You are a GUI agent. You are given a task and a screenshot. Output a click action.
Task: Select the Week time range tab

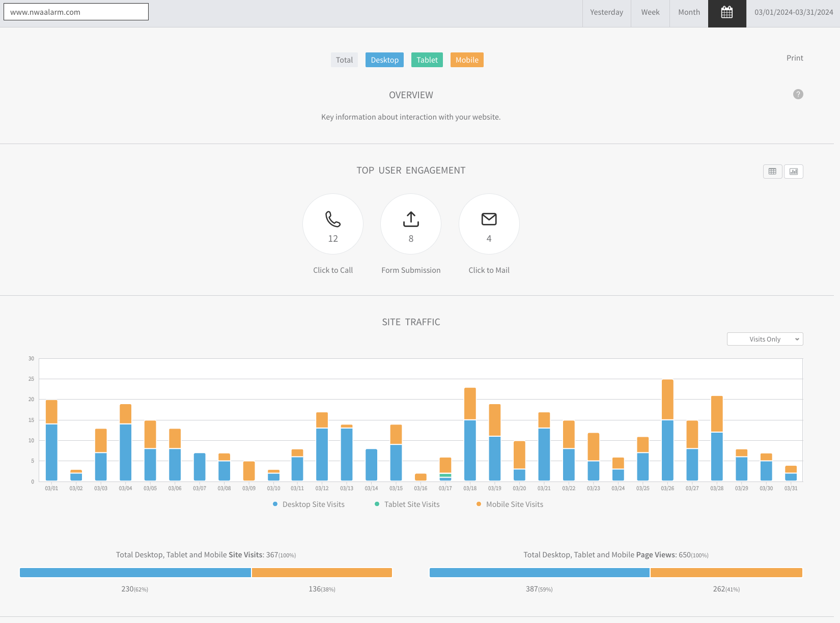(650, 13)
